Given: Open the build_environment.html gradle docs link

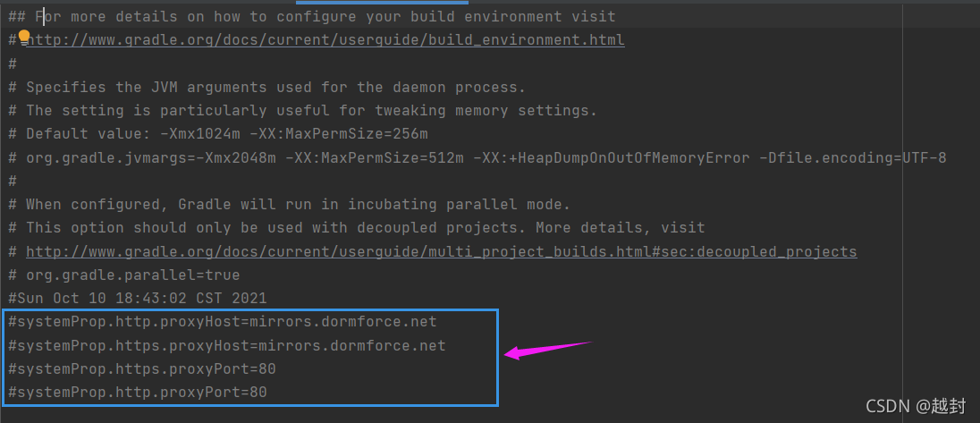Looking at the screenshot, I should pos(325,40).
